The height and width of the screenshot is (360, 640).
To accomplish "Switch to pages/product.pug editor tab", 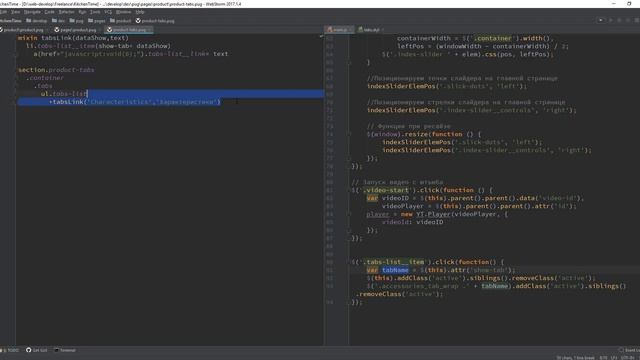I will tap(76, 30).
